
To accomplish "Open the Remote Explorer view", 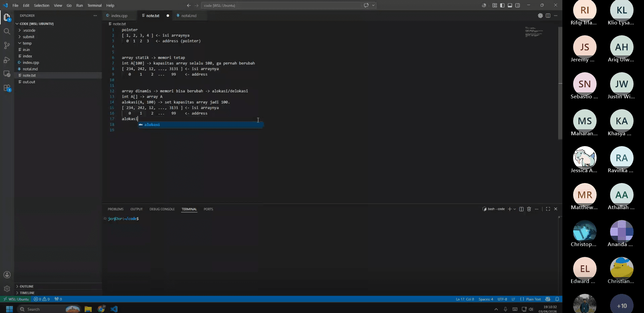I will tap(7, 74).
